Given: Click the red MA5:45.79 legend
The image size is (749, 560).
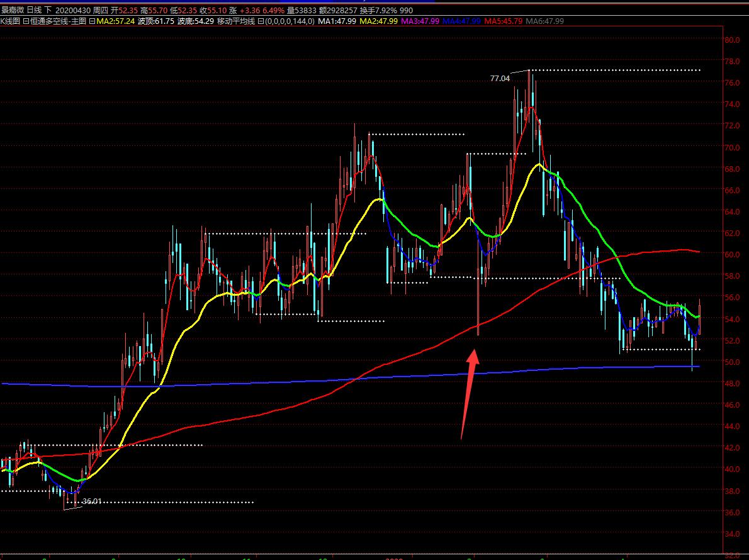Looking at the screenshot, I should click(x=503, y=21).
